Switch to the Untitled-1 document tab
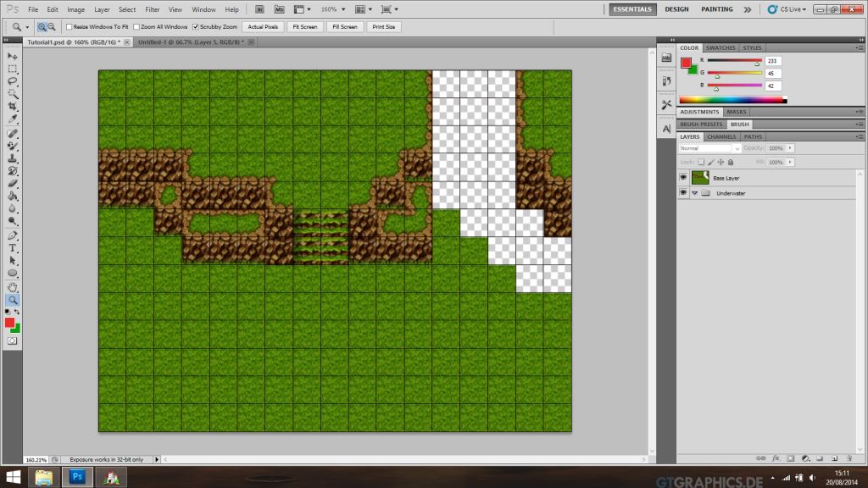 [x=191, y=42]
